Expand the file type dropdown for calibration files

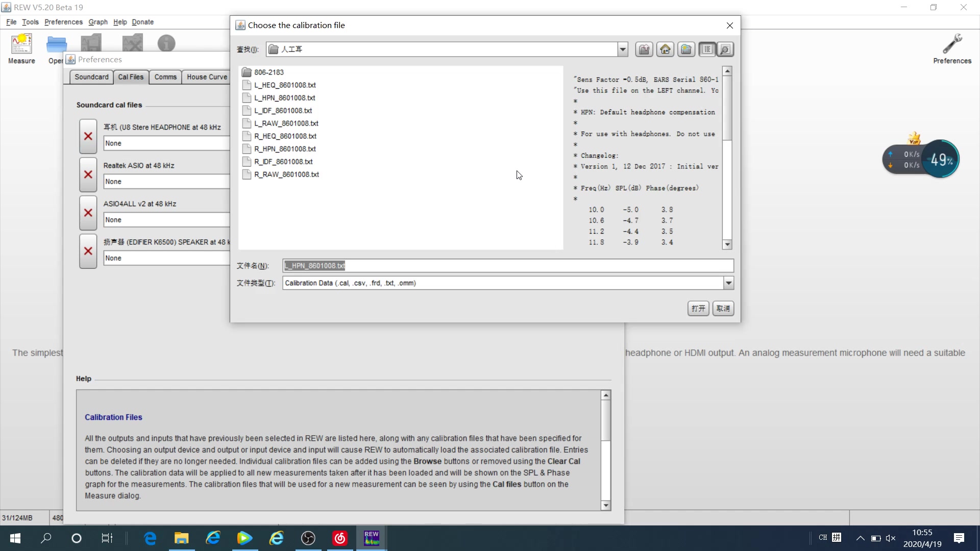pos(728,283)
